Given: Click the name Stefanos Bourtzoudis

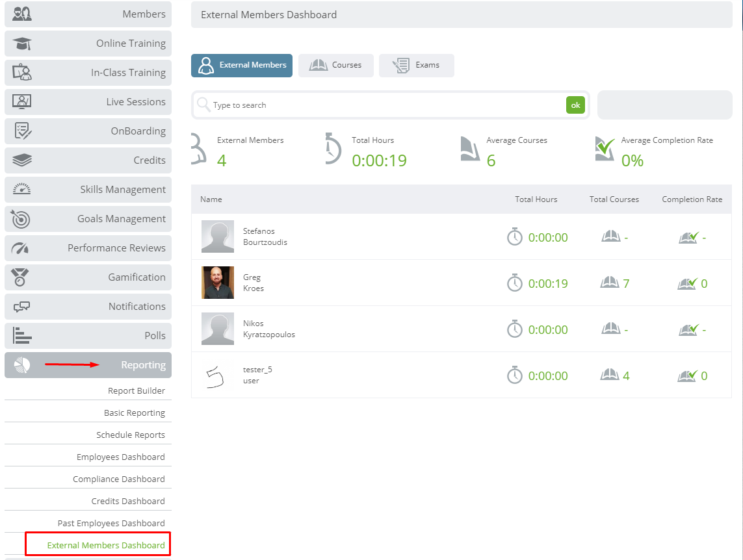Looking at the screenshot, I should tap(265, 236).
